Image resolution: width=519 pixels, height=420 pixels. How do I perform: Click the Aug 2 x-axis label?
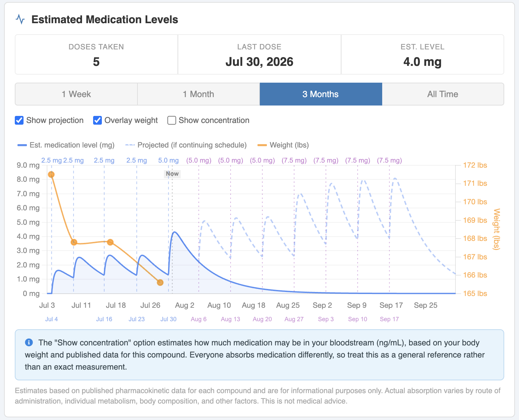pyautogui.click(x=185, y=305)
